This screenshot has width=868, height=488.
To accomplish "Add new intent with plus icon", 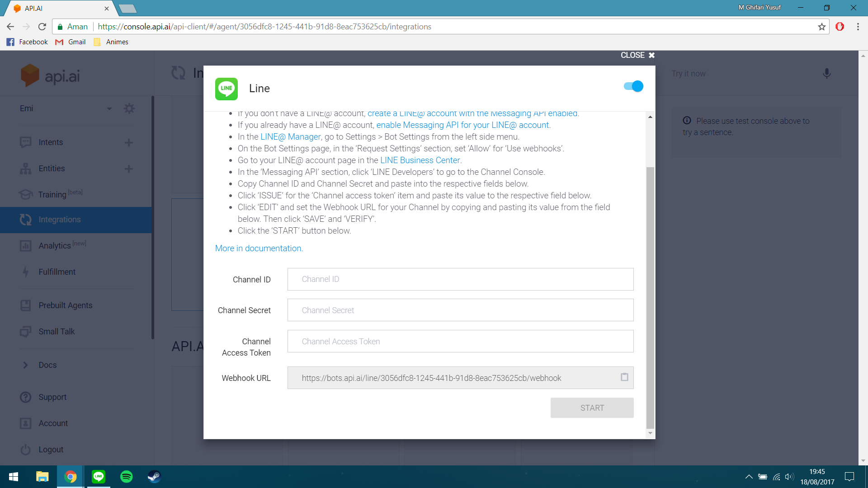I will pos(129,143).
